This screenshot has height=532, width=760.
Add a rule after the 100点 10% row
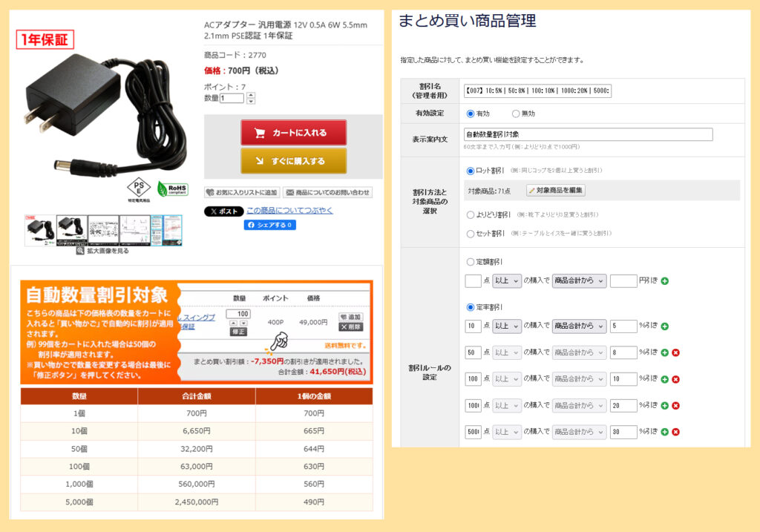point(664,379)
